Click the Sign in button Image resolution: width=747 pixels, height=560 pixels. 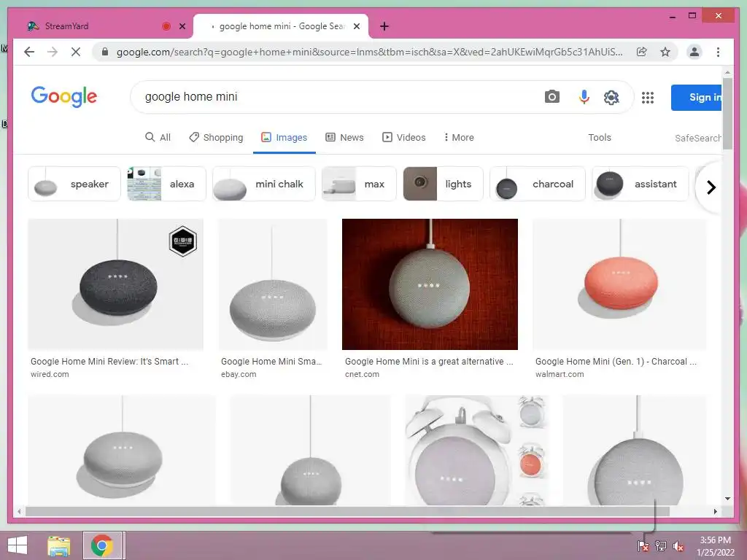click(697, 98)
